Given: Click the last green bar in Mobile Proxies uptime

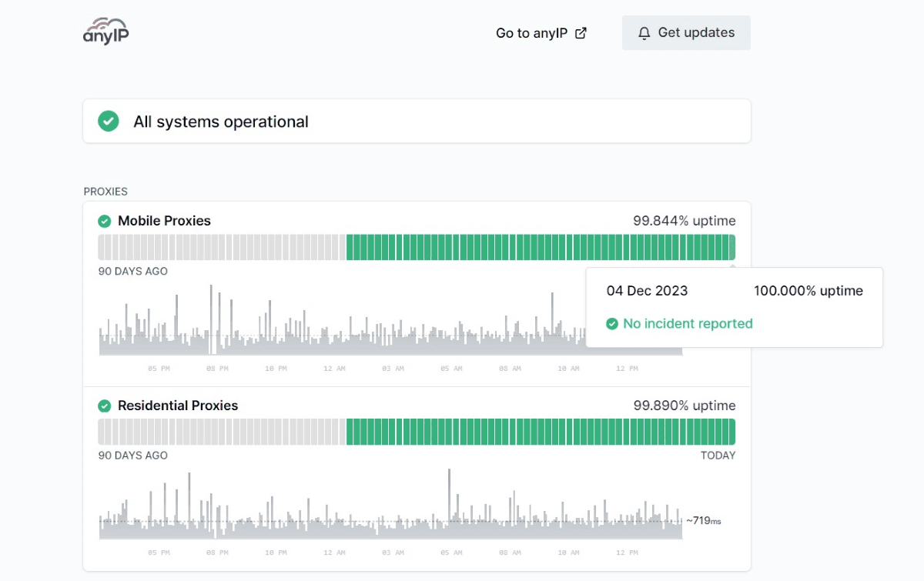Looking at the screenshot, I should (x=732, y=248).
